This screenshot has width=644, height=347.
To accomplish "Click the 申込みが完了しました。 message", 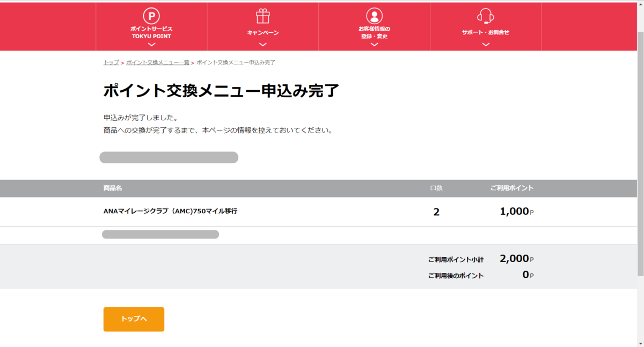I will 141,117.
